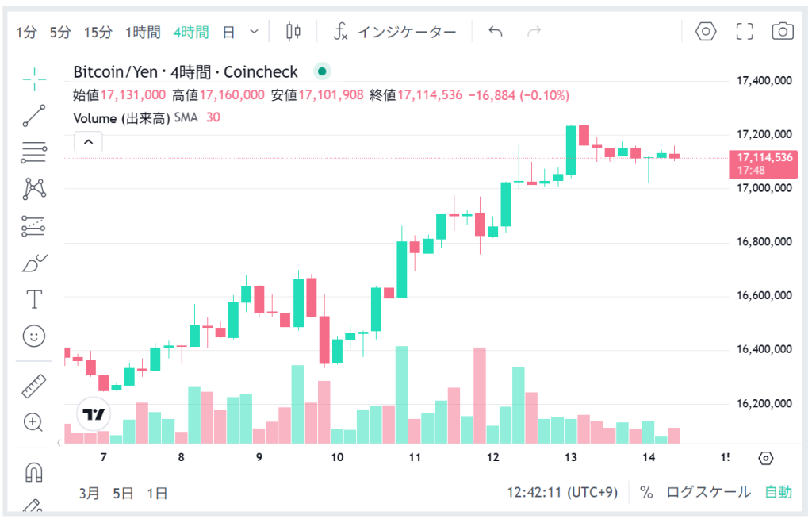This screenshot has width=812, height=523.
Task: Toggle percent scale mode
Action: 646,492
